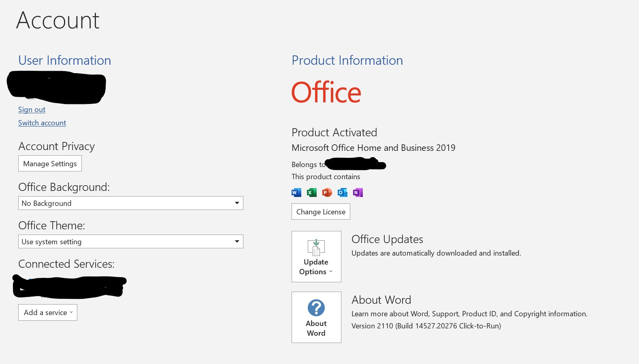639x364 pixels.
Task: Open the Add a service menu
Action: click(x=48, y=313)
